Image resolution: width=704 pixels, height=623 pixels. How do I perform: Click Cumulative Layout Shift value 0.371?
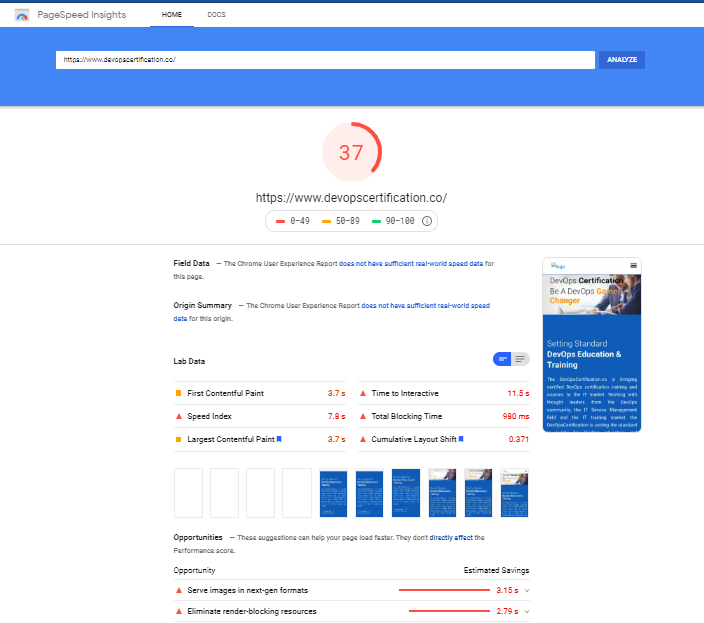point(519,439)
